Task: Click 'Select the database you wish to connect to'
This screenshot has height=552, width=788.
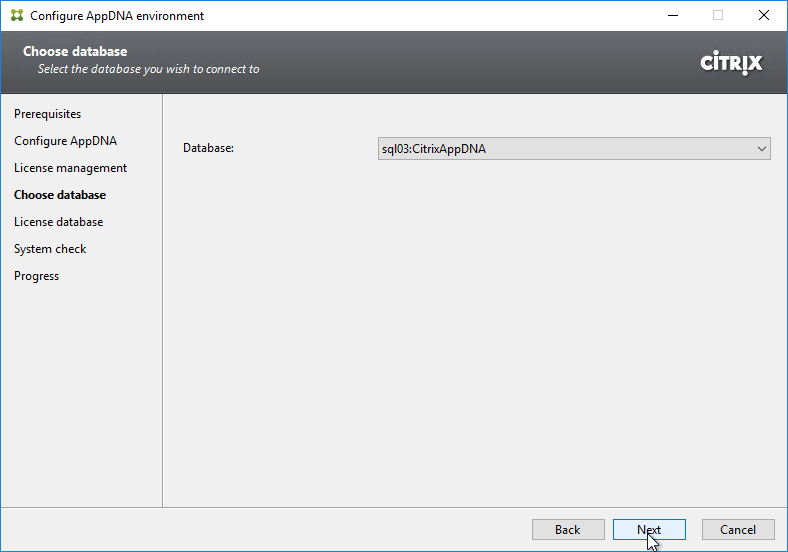Action: (x=148, y=69)
